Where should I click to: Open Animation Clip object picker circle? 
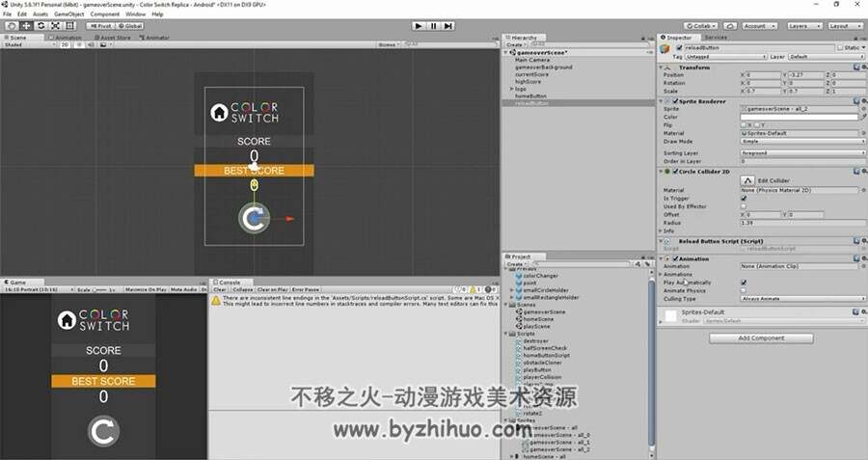click(863, 266)
